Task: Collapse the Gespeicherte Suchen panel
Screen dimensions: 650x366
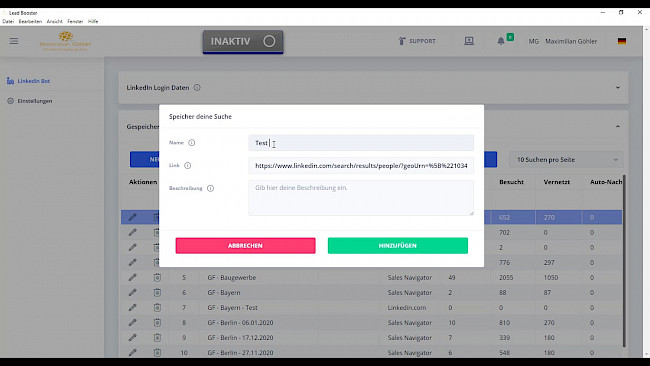Action: 618,126
